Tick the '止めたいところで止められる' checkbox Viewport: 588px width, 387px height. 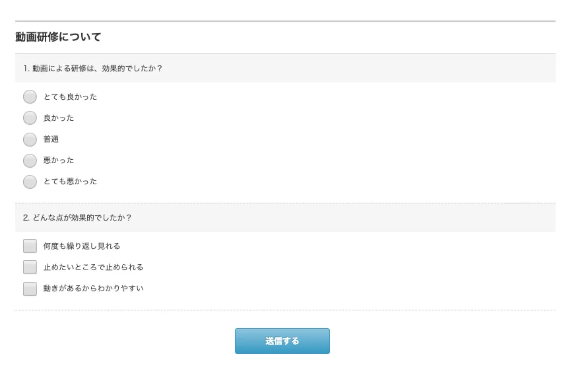click(x=30, y=267)
